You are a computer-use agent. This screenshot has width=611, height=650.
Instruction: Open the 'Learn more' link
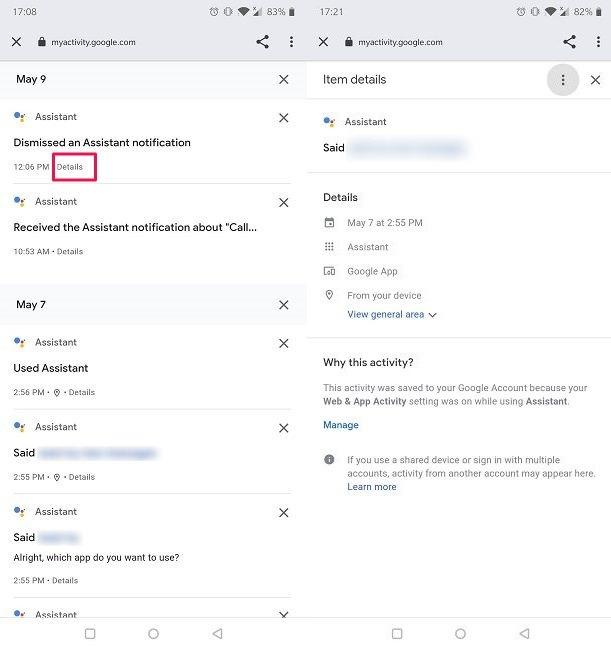(x=372, y=487)
